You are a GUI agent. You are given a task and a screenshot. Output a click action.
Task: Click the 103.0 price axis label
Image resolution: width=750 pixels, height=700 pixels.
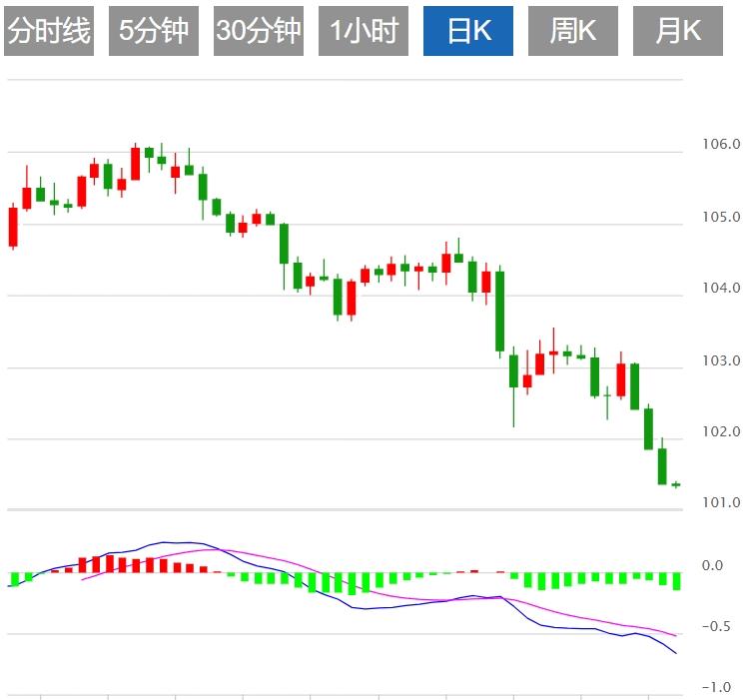(x=721, y=360)
